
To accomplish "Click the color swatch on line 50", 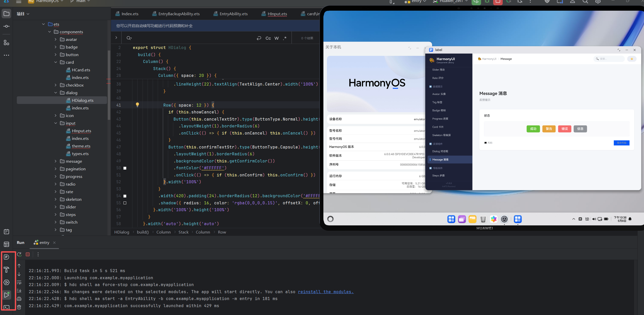I will pos(125,168).
